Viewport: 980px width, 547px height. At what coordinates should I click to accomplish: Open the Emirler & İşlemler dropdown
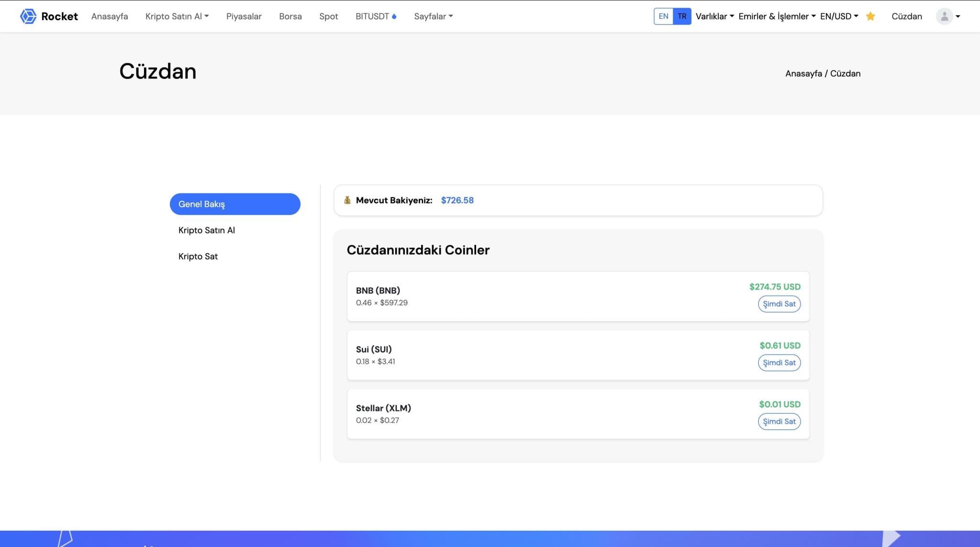777,16
